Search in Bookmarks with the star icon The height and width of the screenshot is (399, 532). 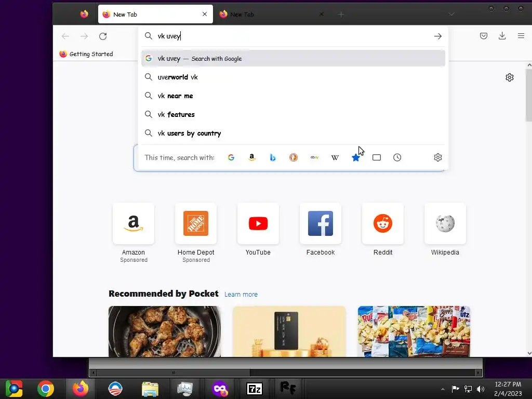[x=355, y=157]
